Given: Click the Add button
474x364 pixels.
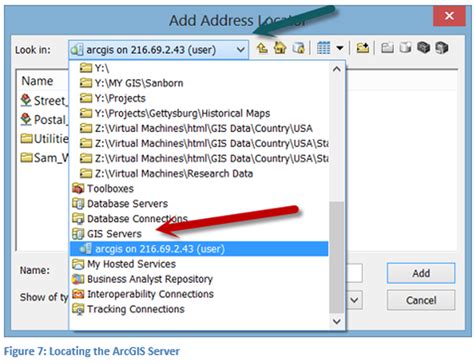Looking at the screenshot, I should pyautogui.click(x=421, y=273).
